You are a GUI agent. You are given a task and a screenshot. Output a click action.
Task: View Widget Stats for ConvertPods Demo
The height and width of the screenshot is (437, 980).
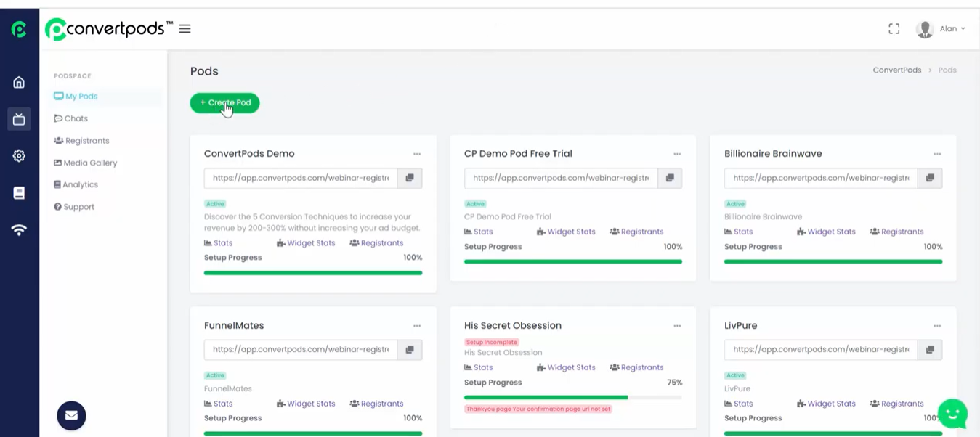point(306,243)
